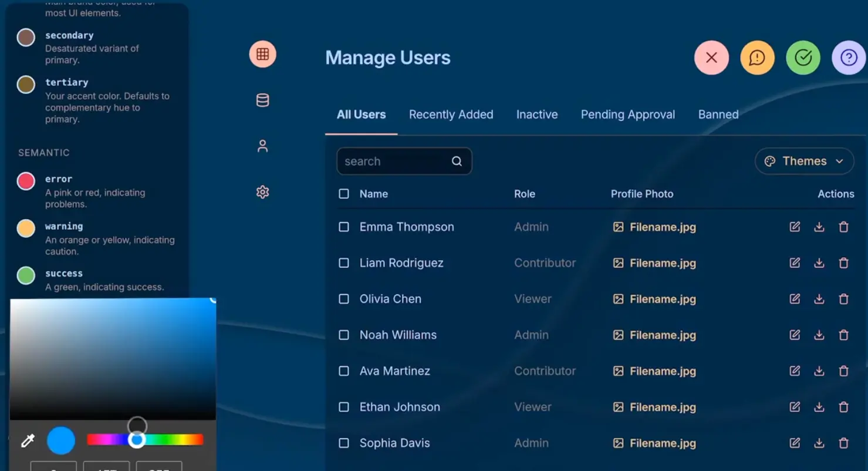
Task: Pick color with the eyedropper tool
Action: tap(28, 441)
